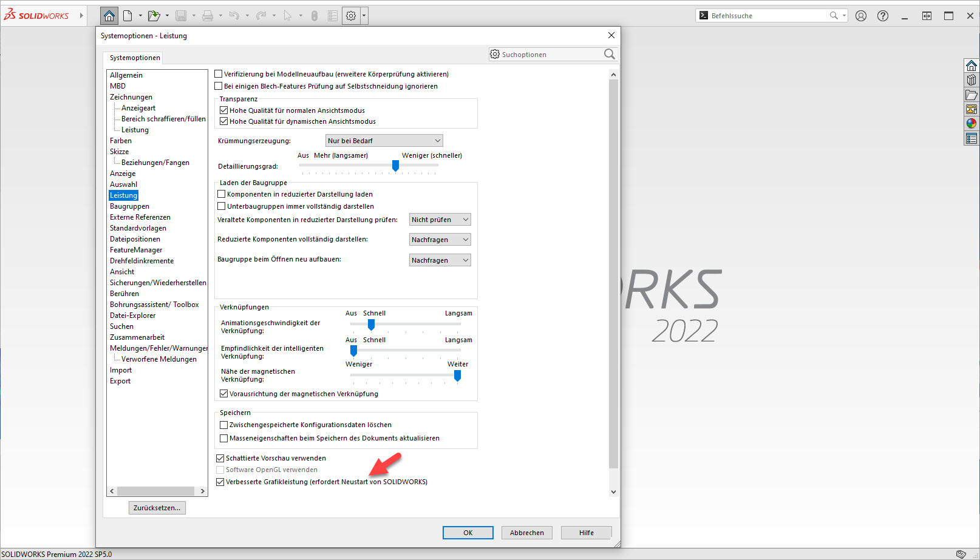The width and height of the screenshot is (980, 560).
Task: Uncheck Hohe Qualität für normalen Ansichtsmodus
Action: (x=224, y=110)
